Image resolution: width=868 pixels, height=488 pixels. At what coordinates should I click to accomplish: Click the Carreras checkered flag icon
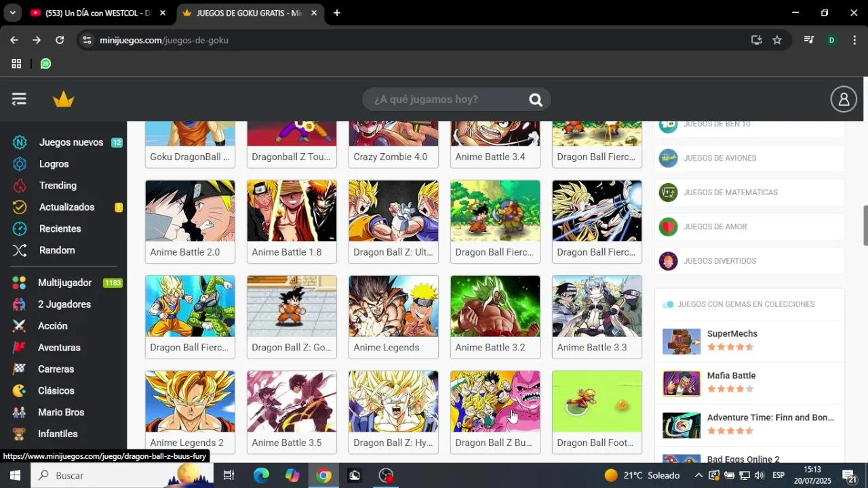[19, 369]
